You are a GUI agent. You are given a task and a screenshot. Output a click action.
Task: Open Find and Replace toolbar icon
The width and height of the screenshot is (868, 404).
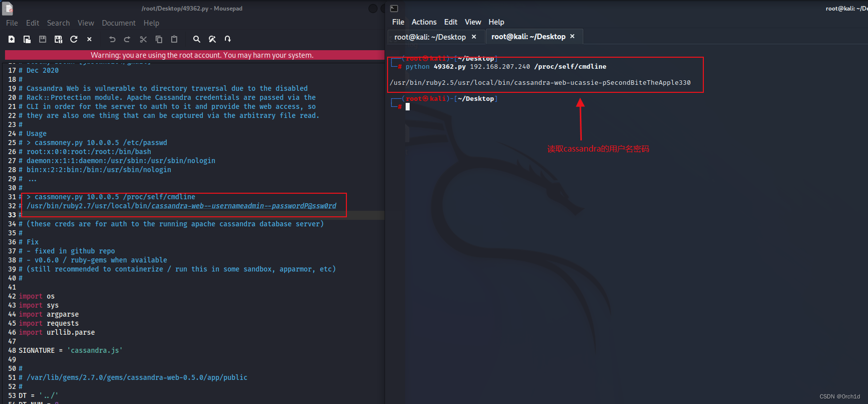coord(212,39)
